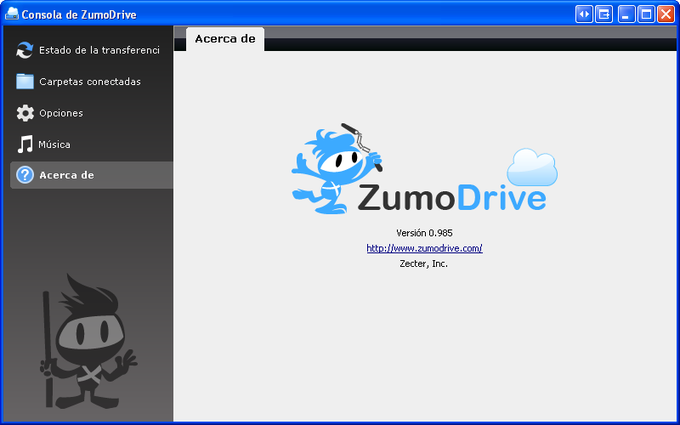
Task: Click the ZumoDrive logo image
Action: pyautogui.click(x=424, y=169)
